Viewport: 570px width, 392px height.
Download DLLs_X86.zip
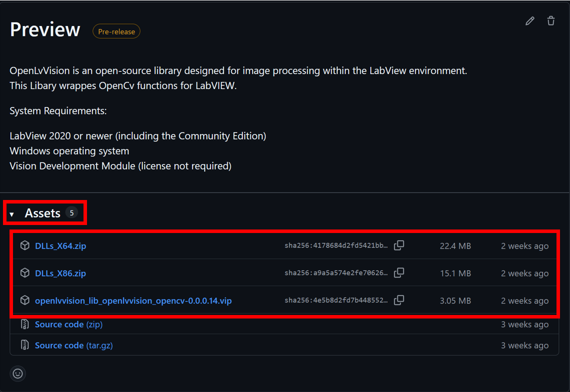pos(60,273)
